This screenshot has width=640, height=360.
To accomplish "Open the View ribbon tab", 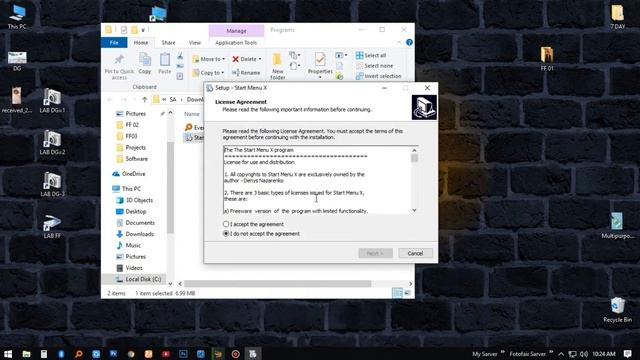I will coord(195,42).
